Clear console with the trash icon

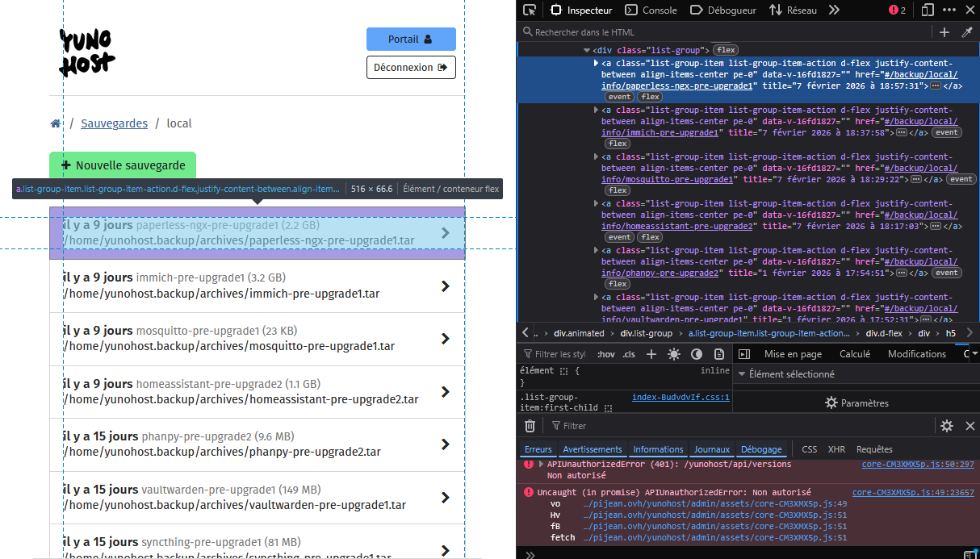point(530,426)
